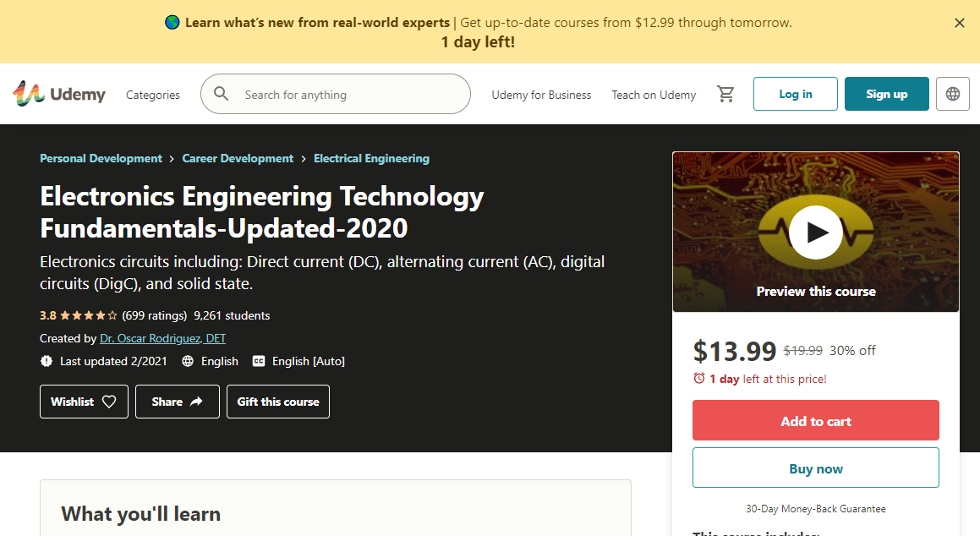
Task: Click the Gift this course button
Action: click(278, 402)
